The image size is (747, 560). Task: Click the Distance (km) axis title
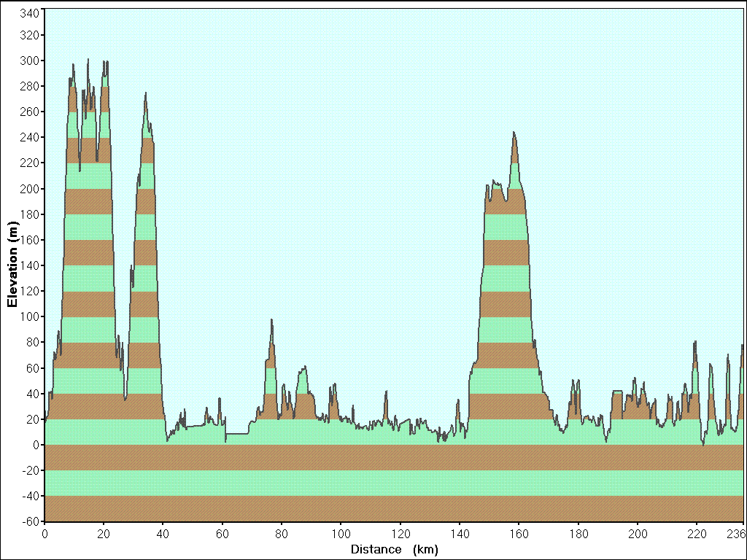coord(395,550)
